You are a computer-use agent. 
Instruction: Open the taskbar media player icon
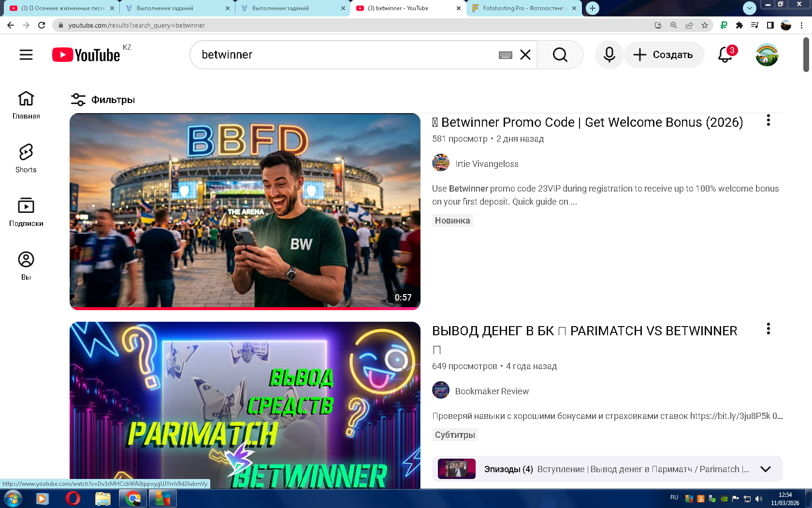coord(43,498)
